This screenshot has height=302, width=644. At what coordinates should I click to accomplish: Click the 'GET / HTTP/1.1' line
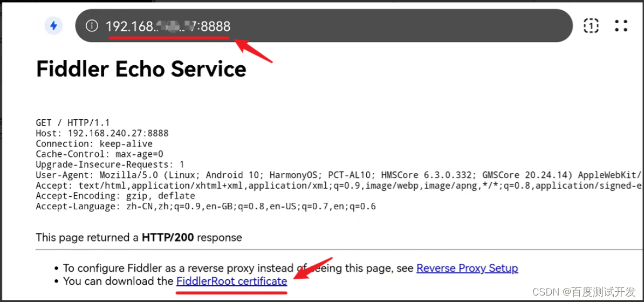[x=73, y=122]
